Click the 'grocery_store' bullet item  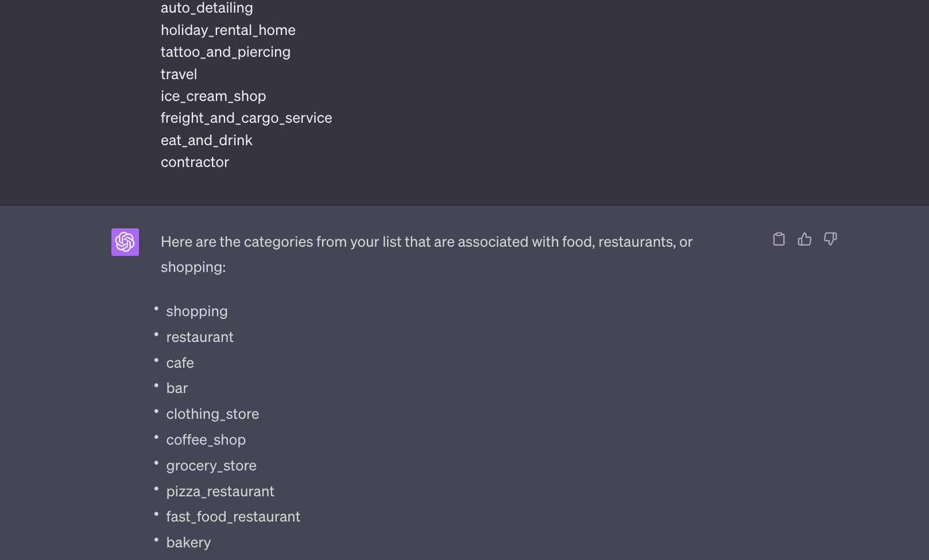click(x=211, y=466)
